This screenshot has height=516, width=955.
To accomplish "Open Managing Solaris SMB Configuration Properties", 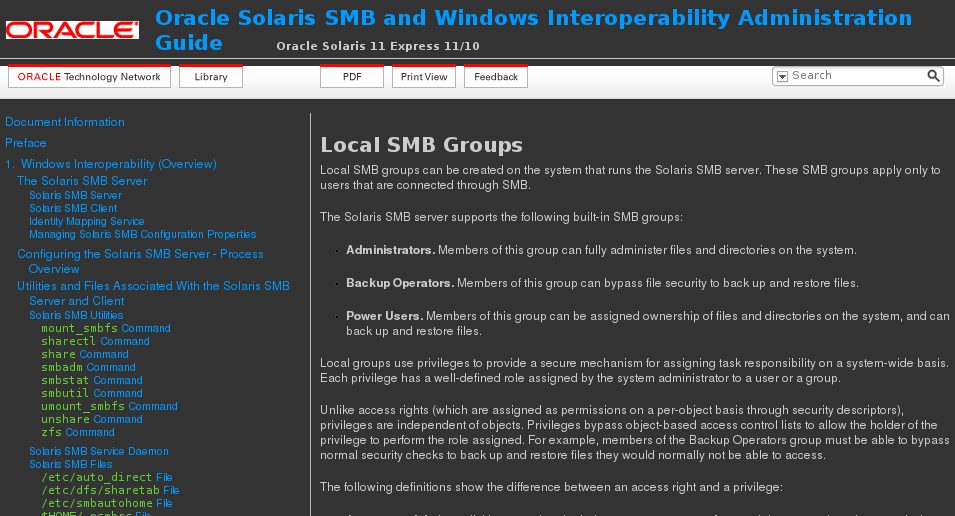I will point(143,235).
